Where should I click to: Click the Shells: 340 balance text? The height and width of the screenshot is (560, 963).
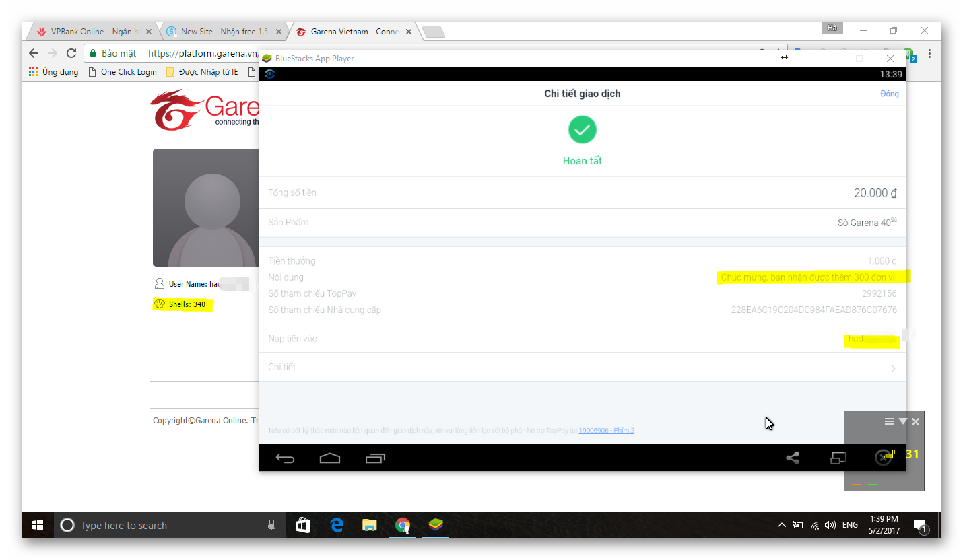[x=187, y=304]
